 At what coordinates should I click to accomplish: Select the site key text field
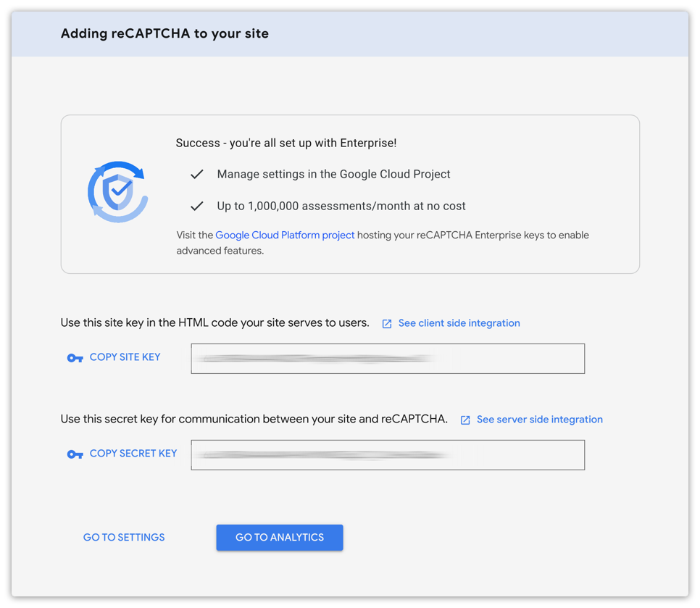point(388,359)
